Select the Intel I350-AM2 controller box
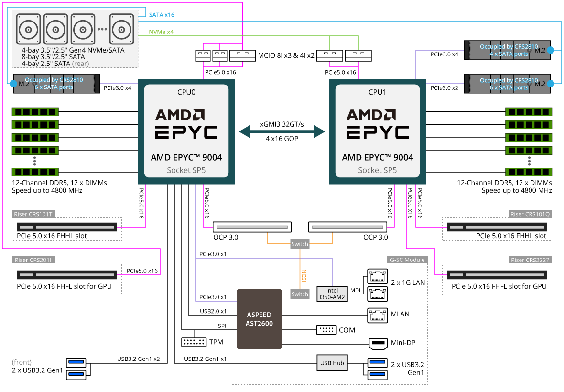 pyautogui.click(x=332, y=294)
